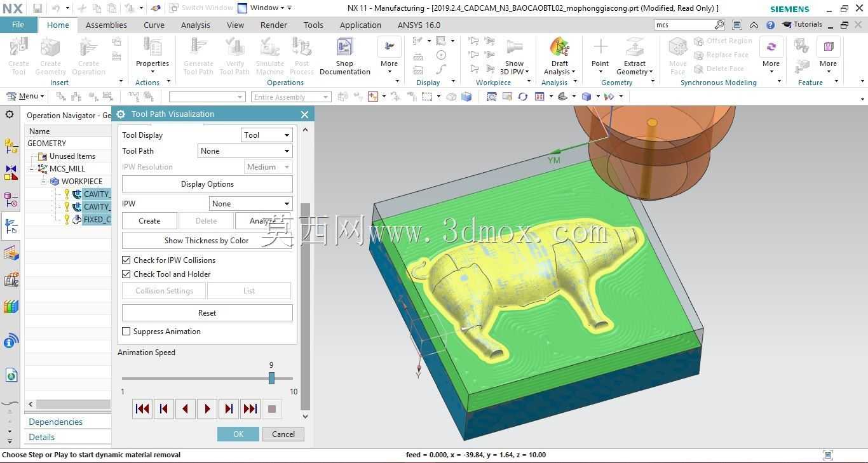Viewport: 868px width, 463px height.
Task: Click Show Thickness by Color
Action: coord(207,241)
